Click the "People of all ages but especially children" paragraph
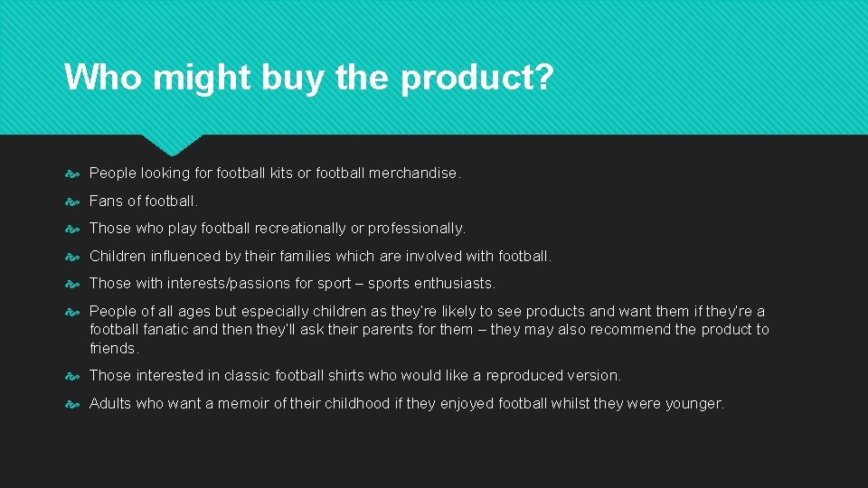Viewport: 868px width, 488px height. pos(427,329)
